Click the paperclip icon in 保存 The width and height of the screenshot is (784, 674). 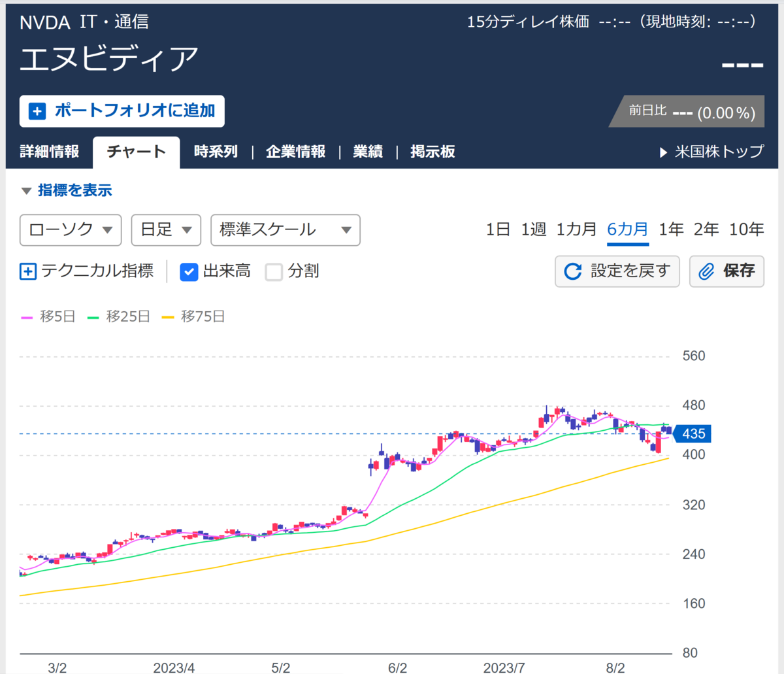[x=706, y=271]
